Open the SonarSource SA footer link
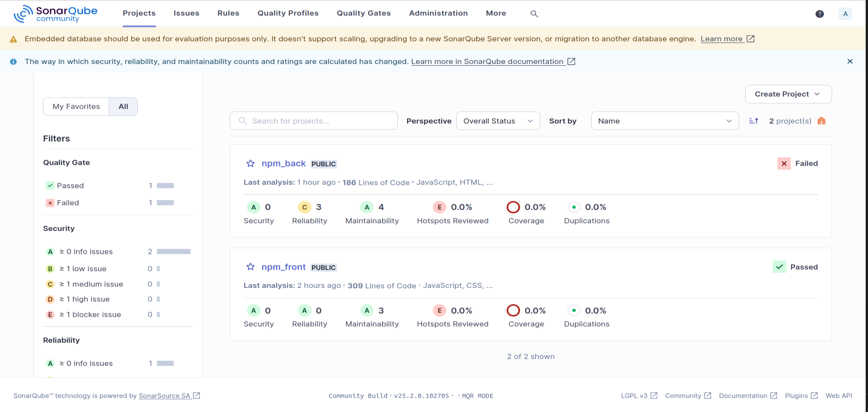 (x=169, y=396)
